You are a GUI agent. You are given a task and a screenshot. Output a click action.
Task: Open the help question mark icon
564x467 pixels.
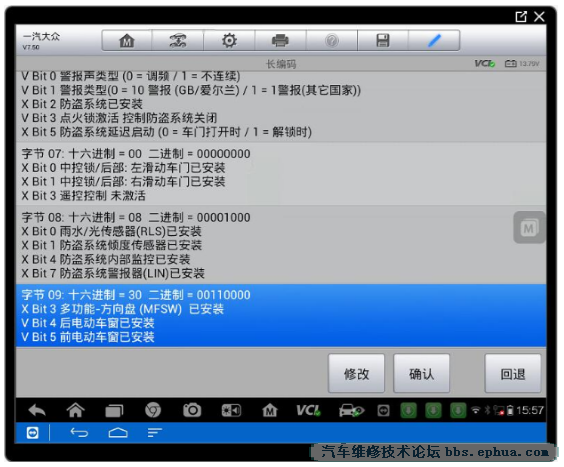pos(332,40)
